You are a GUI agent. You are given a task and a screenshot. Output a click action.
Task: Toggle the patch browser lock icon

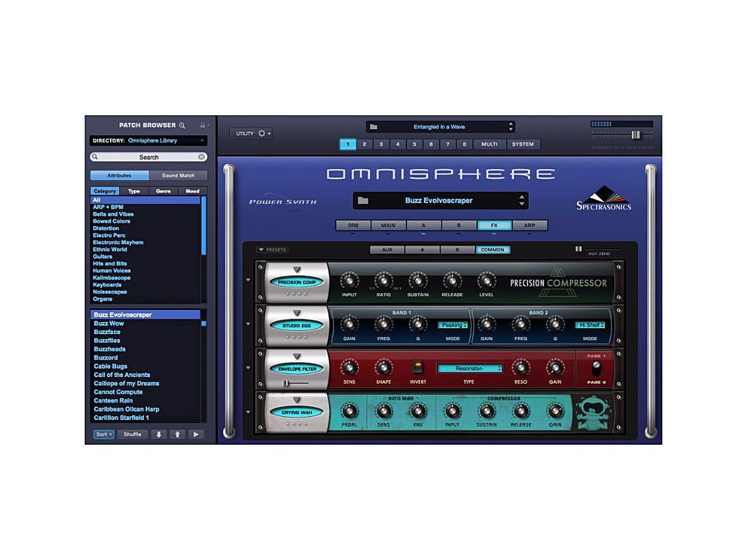[203, 125]
